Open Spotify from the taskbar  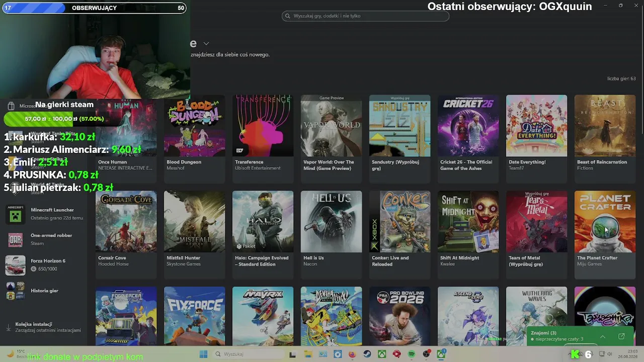(x=412, y=354)
